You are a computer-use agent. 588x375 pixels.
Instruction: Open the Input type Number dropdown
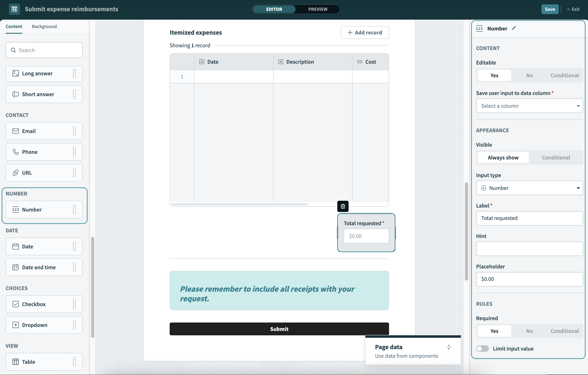click(x=529, y=188)
